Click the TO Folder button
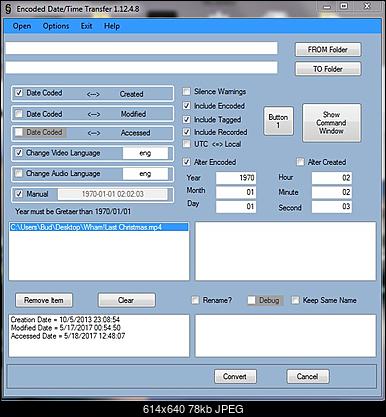This screenshot has width=386, height=417. pos(328,69)
